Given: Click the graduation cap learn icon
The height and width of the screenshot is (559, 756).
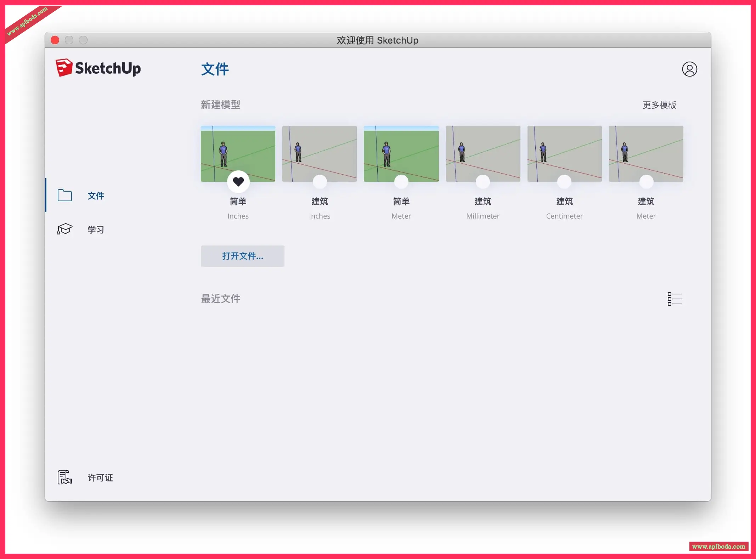Looking at the screenshot, I should coord(64,229).
